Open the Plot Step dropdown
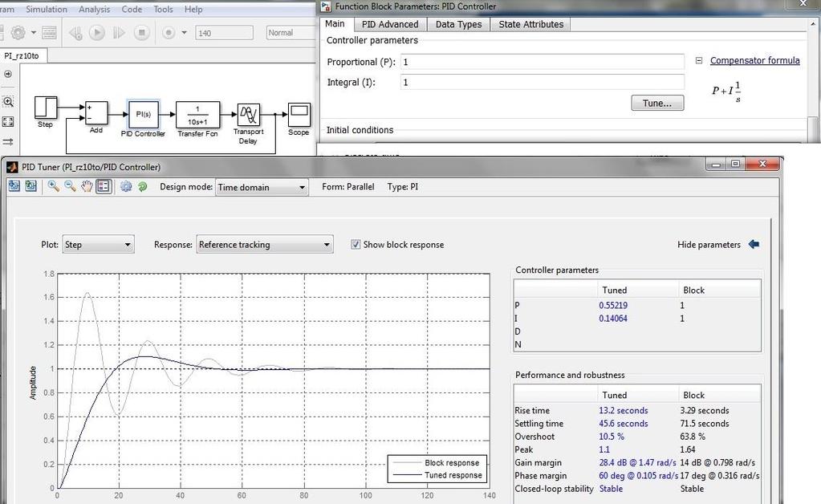This screenshot has height=504, width=821. coord(99,245)
